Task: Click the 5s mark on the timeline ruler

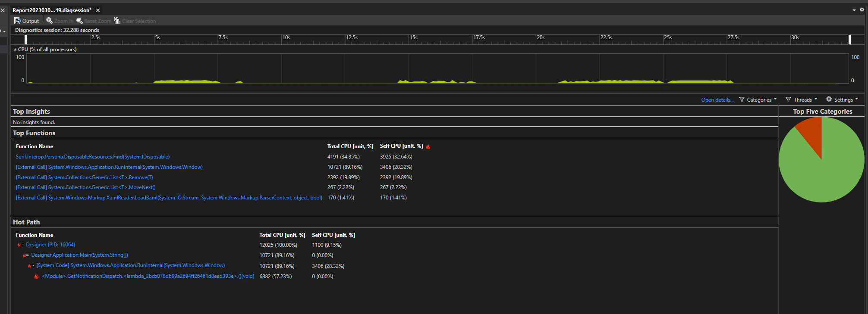Action: coord(157,37)
